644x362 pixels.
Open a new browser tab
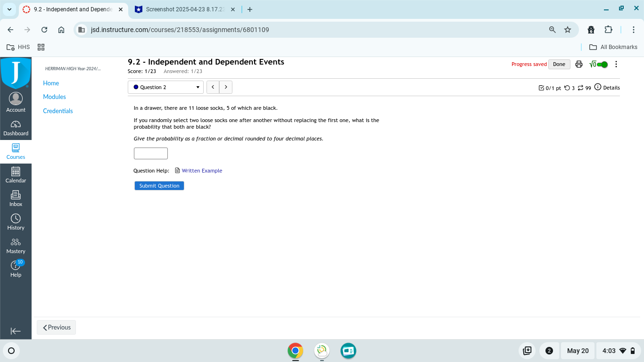[249, 9]
